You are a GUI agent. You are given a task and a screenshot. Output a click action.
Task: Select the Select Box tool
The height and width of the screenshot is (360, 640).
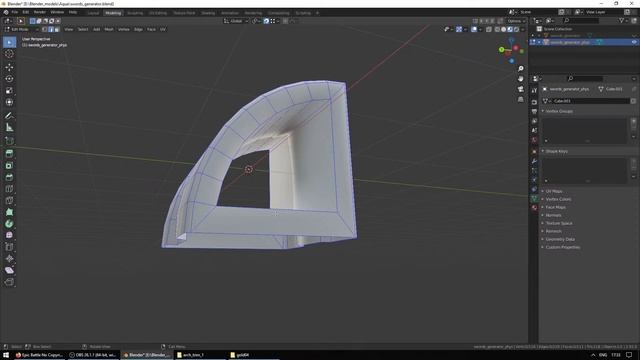pyautogui.click(x=9, y=42)
